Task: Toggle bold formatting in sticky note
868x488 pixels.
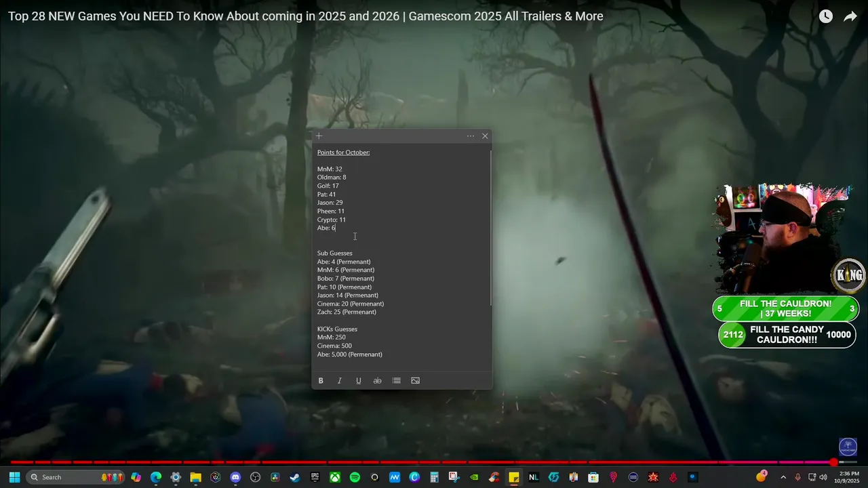Action: pos(321,381)
